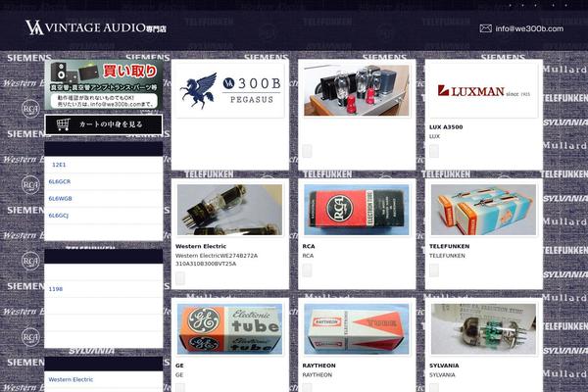Open the 12E1 sidebar link
The image size is (588, 392).
tap(59, 165)
